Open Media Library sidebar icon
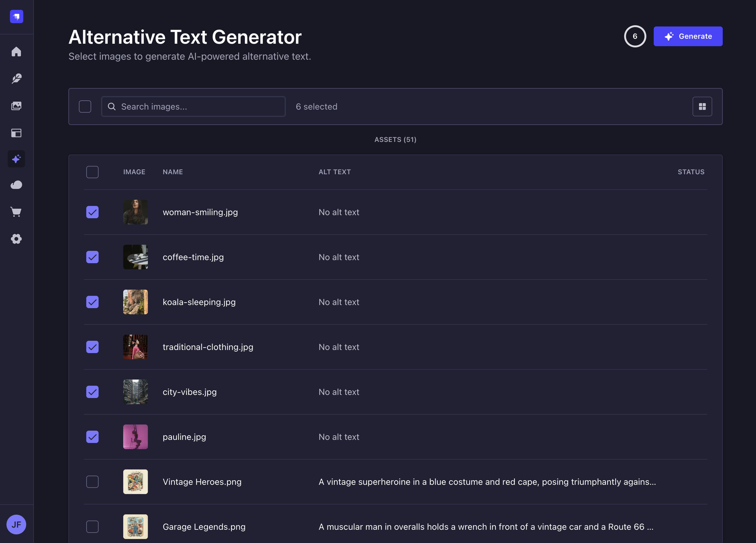 [x=16, y=106]
